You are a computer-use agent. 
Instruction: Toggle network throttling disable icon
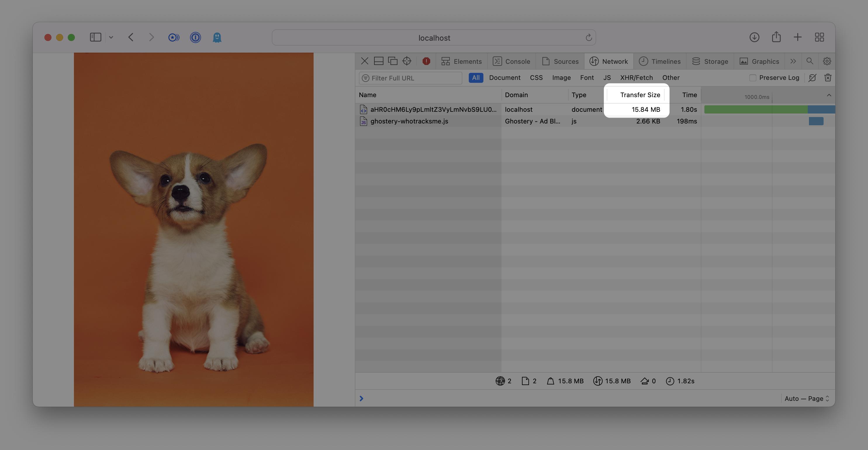tap(812, 78)
